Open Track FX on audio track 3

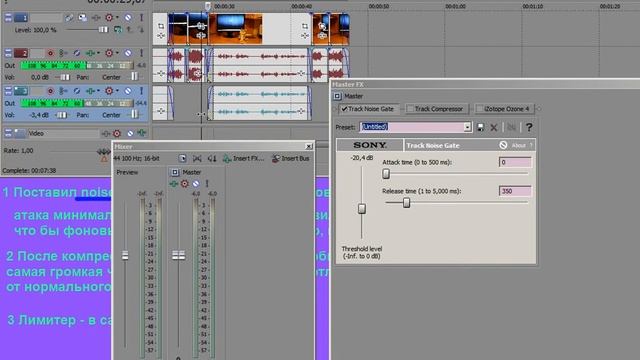(91, 91)
